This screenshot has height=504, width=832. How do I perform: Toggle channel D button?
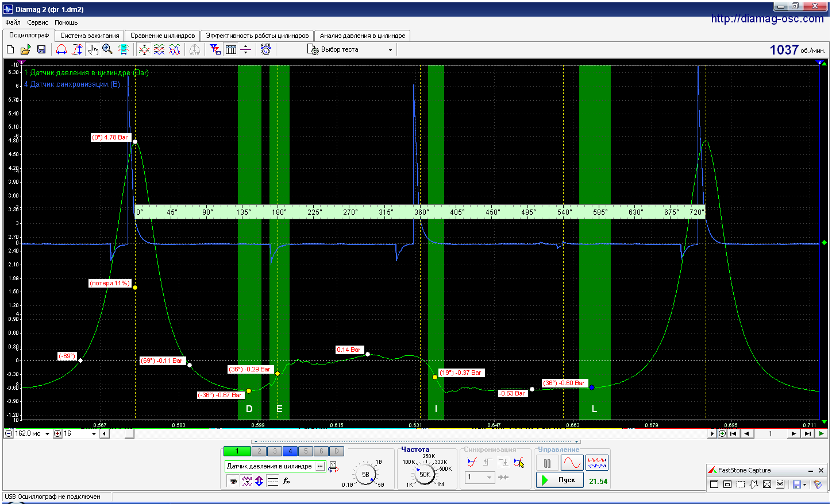[x=336, y=451]
